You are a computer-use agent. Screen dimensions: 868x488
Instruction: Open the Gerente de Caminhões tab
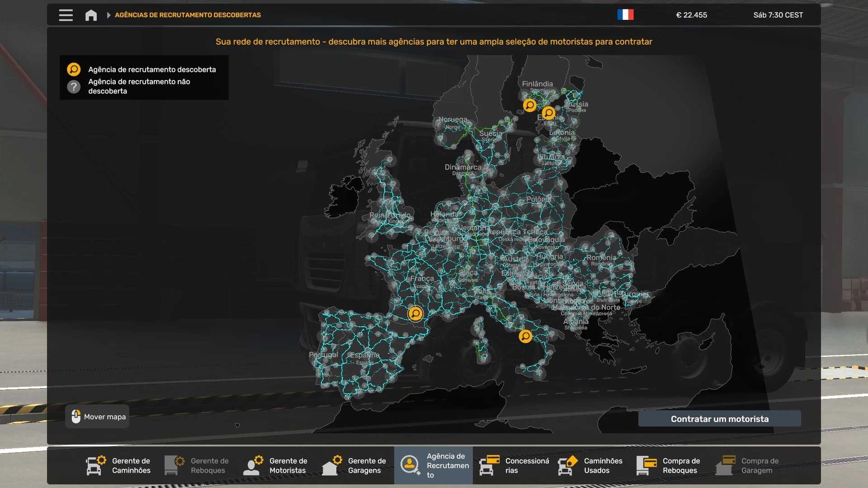pyautogui.click(x=119, y=465)
